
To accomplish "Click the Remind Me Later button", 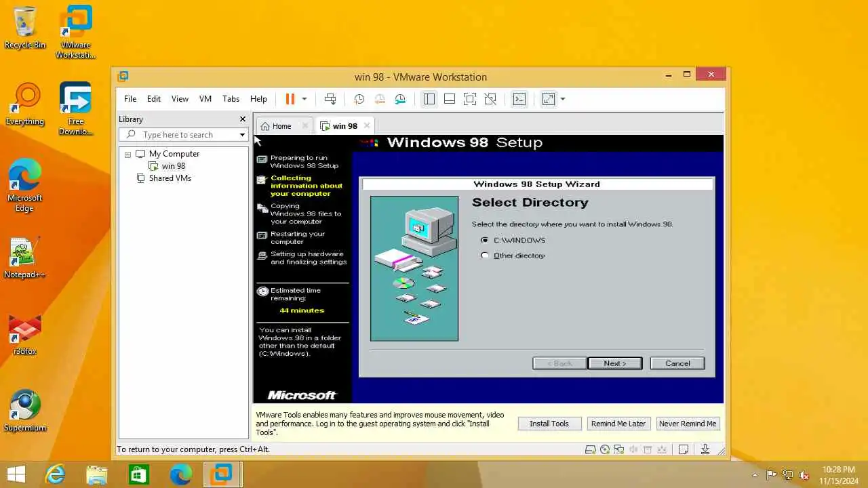I will click(x=618, y=424).
